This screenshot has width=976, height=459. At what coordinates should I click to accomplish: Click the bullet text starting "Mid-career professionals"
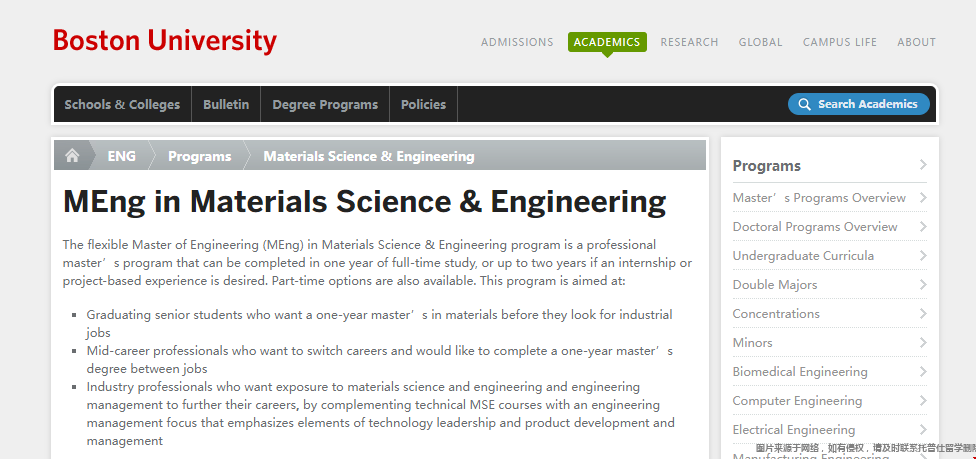click(x=380, y=359)
